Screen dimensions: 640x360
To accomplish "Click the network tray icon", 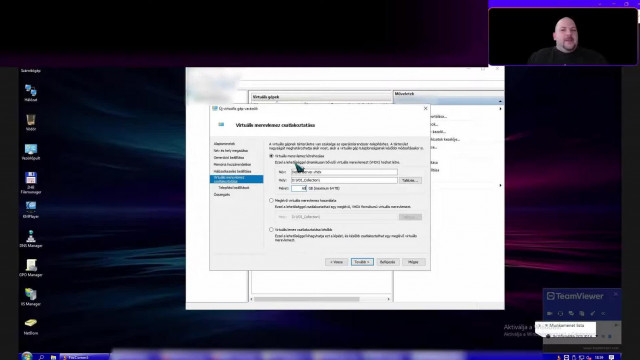I will [582, 357].
